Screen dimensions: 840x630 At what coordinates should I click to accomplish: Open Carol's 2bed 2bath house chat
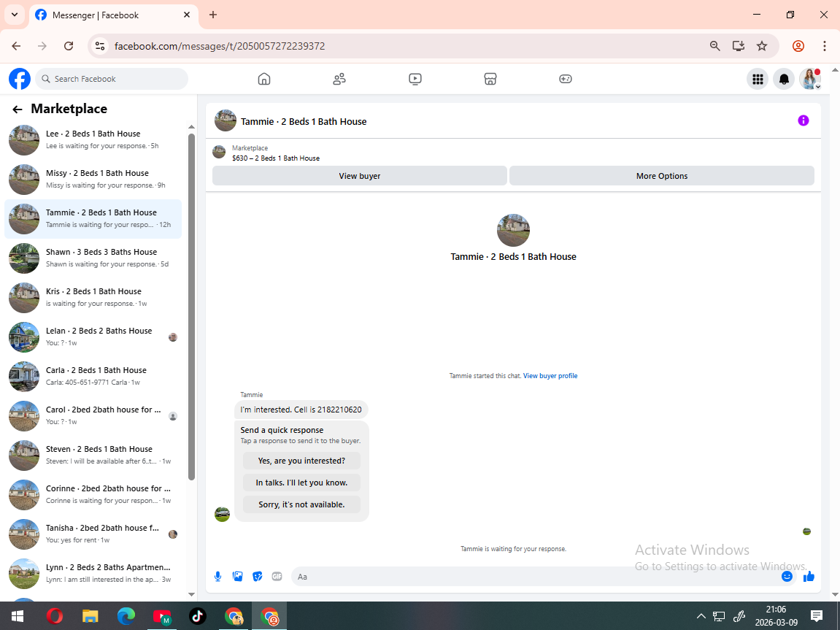click(x=93, y=415)
